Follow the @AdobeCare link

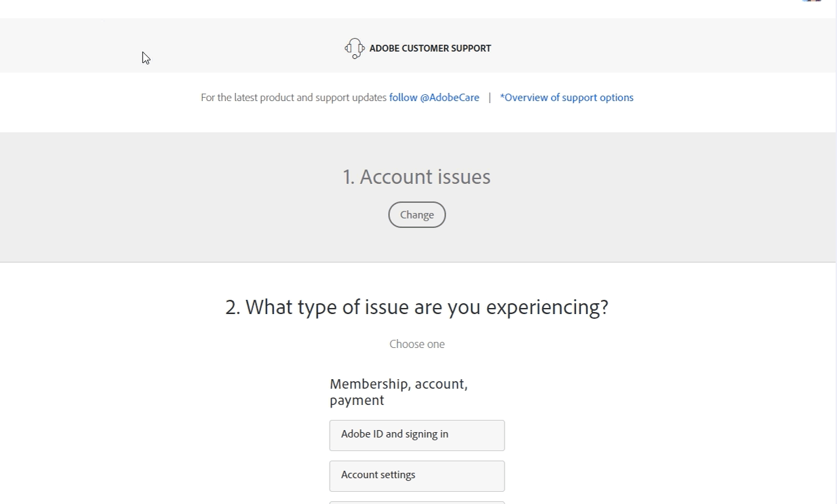pos(434,97)
